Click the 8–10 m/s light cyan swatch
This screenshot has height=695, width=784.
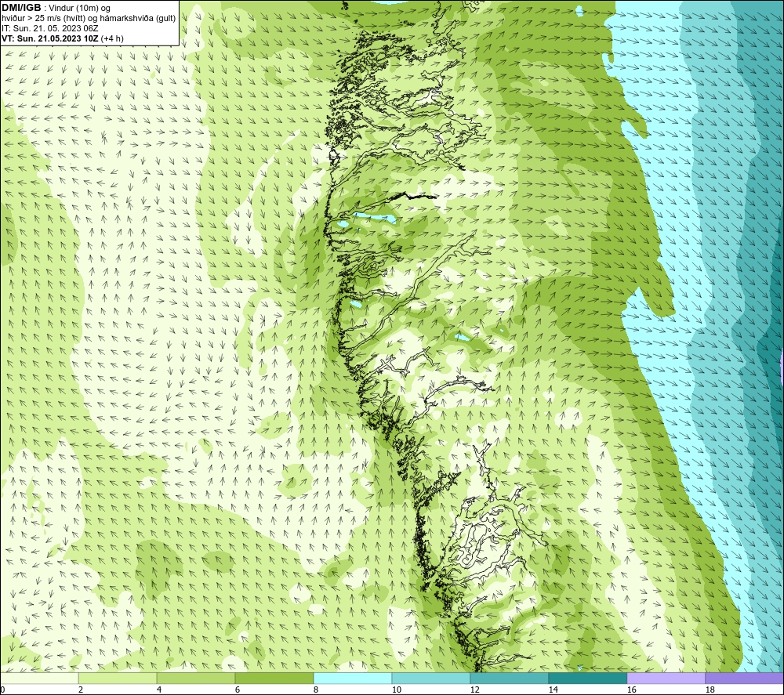(353, 678)
